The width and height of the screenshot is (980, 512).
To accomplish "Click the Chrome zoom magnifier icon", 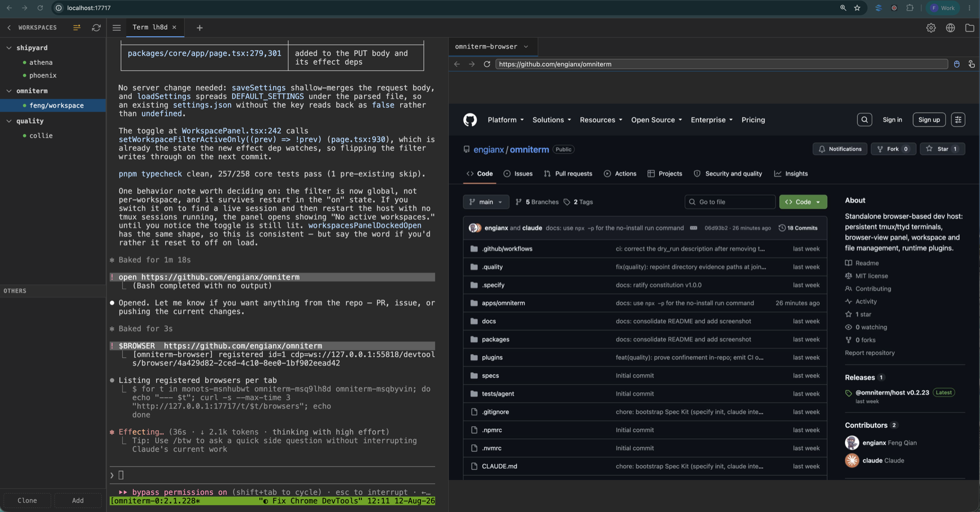I will tap(843, 8).
